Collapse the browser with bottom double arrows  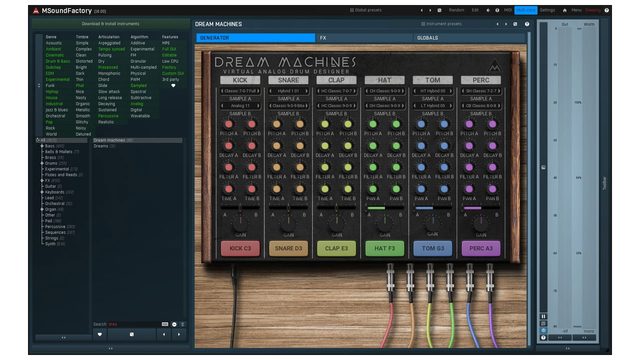[x=111, y=348]
